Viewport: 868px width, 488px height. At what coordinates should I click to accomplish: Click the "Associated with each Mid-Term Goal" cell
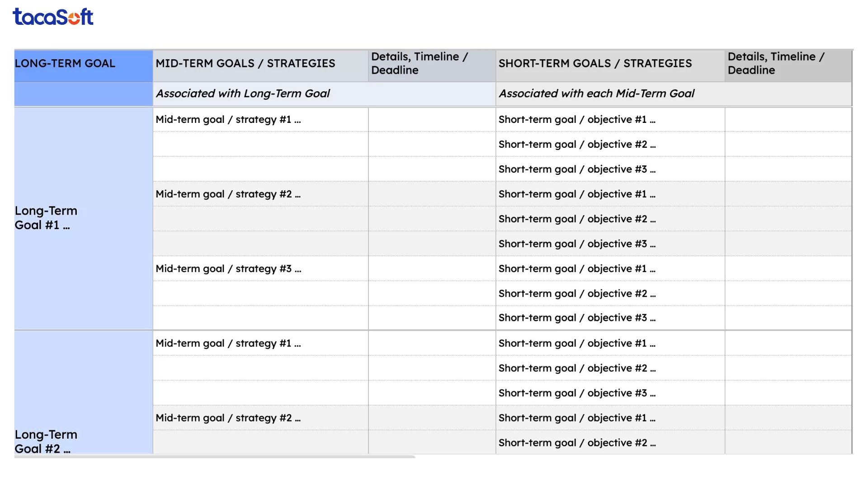tap(674, 94)
